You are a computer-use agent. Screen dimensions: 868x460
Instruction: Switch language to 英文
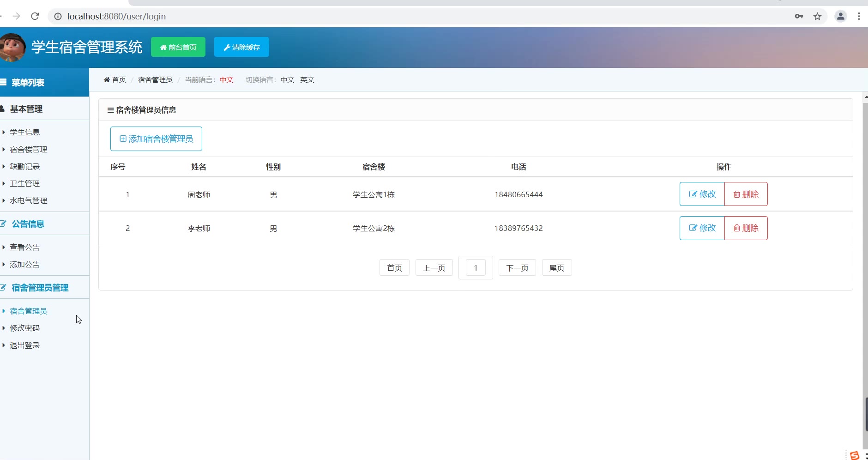click(307, 79)
